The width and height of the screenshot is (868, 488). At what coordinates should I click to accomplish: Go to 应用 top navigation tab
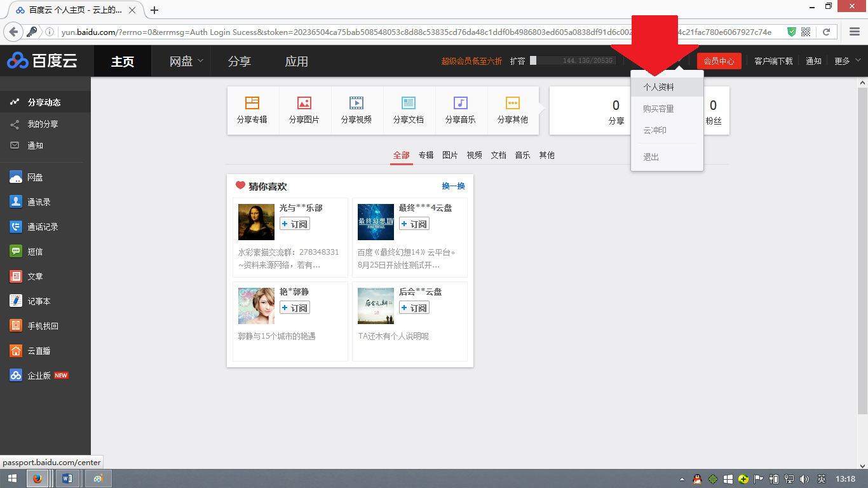pos(297,61)
